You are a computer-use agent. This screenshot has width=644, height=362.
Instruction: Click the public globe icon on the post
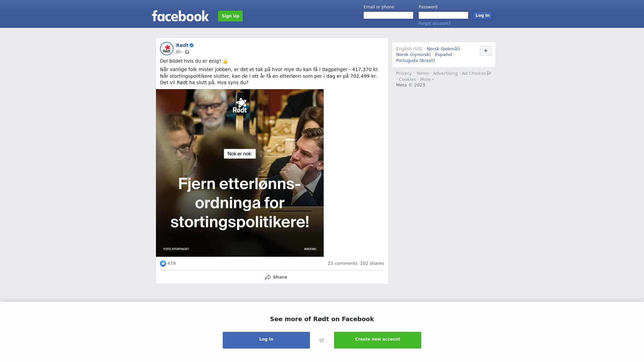187,52
